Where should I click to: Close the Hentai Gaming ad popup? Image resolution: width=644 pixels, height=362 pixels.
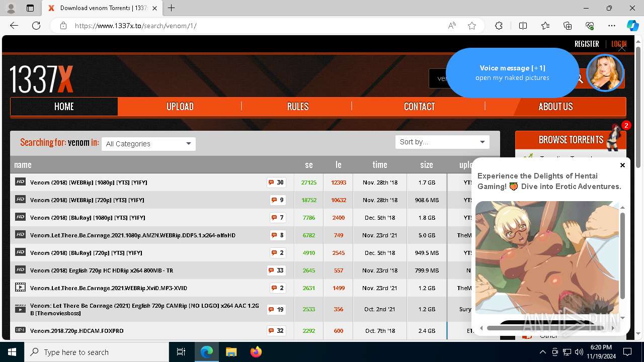click(622, 165)
